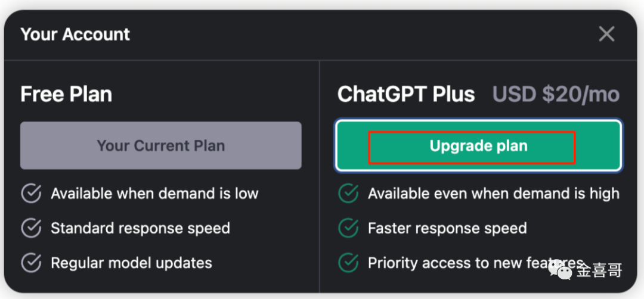Click the "ChatGPT Plus" plan heading

coord(406,94)
